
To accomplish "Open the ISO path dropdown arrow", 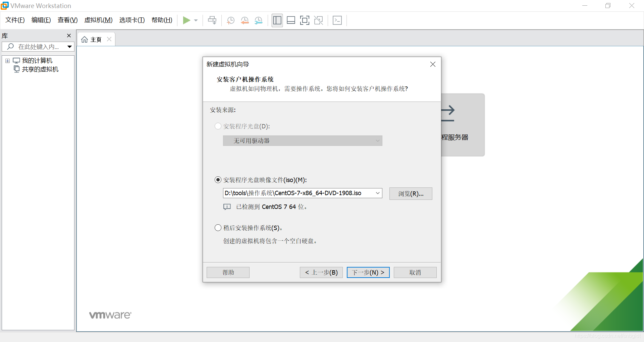I will click(x=378, y=193).
